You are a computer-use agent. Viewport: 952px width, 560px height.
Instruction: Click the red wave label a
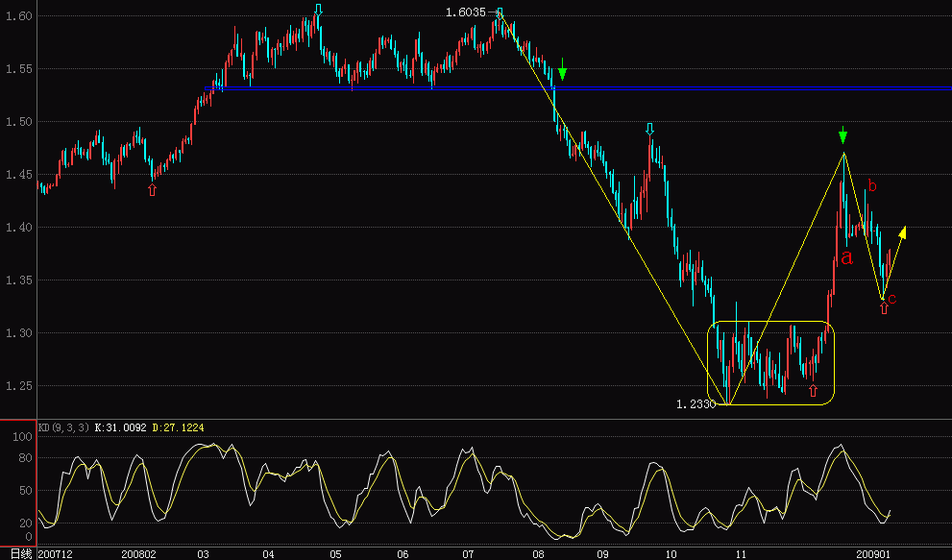click(846, 256)
